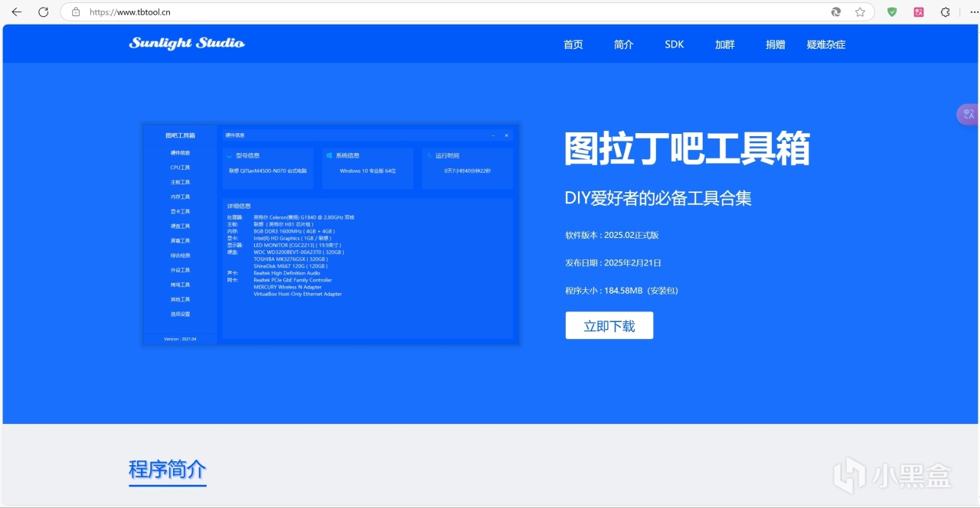Viewport: 980px width, 508px height.
Task: Click the toolbox software screenshot preview
Action: 331,234
